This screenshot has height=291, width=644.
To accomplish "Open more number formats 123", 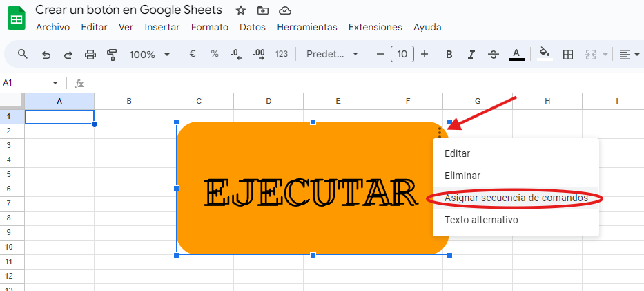I will pyautogui.click(x=282, y=54).
